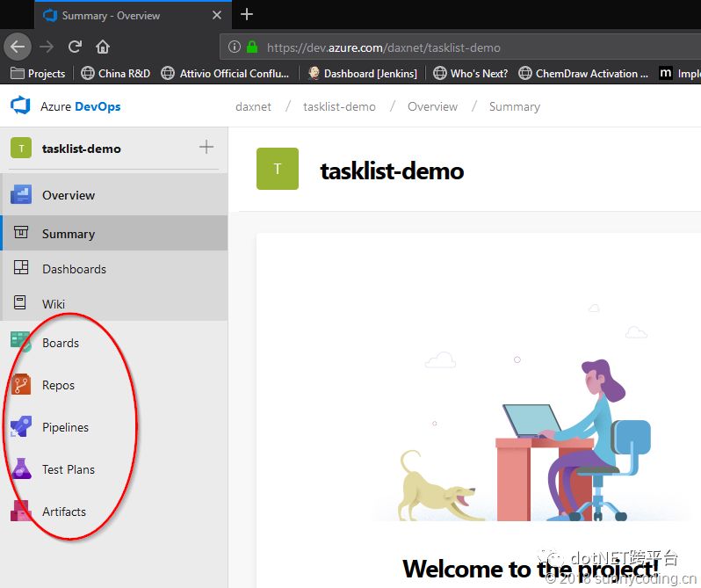Select Dashboards in the sidebar menu

point(114,268)
